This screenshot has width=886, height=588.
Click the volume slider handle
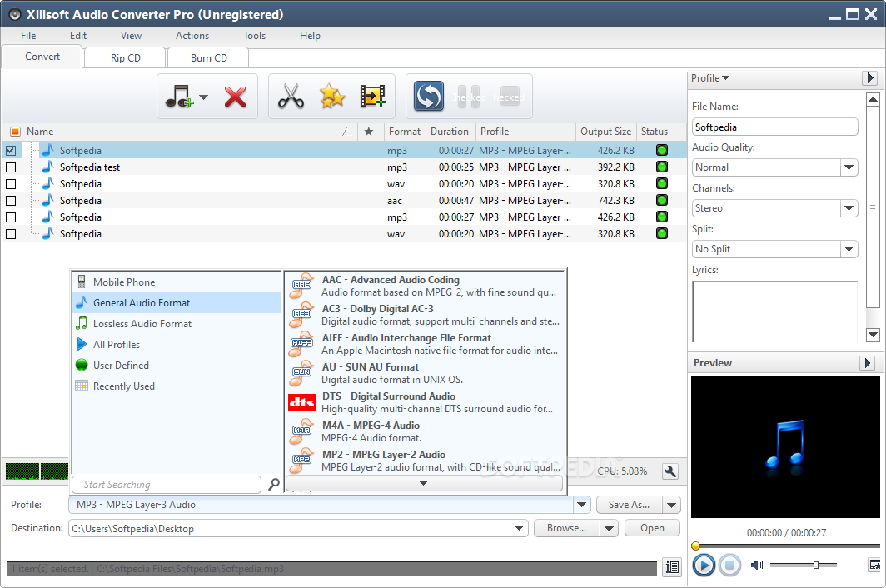click(816, 565)
